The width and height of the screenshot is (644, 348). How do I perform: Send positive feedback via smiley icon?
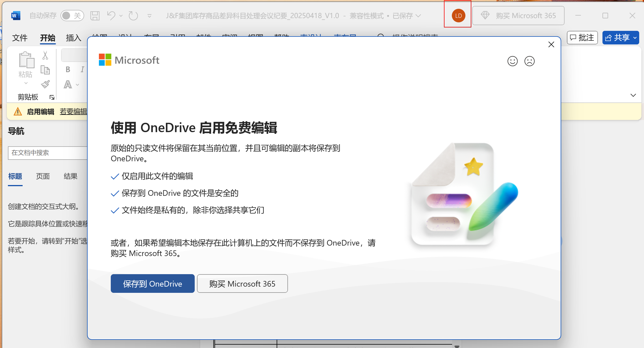click(512, 61)
